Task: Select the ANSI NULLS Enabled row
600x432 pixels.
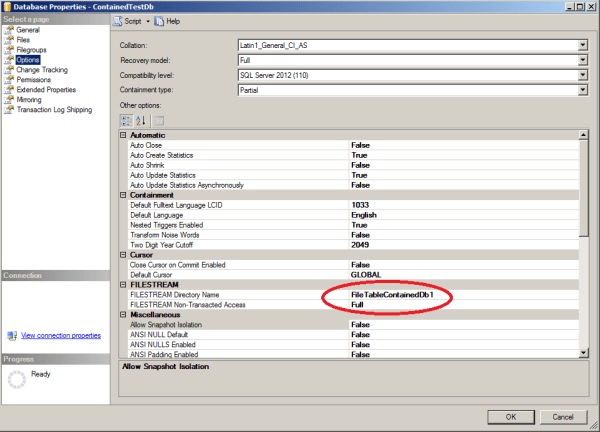Action: 353,344
